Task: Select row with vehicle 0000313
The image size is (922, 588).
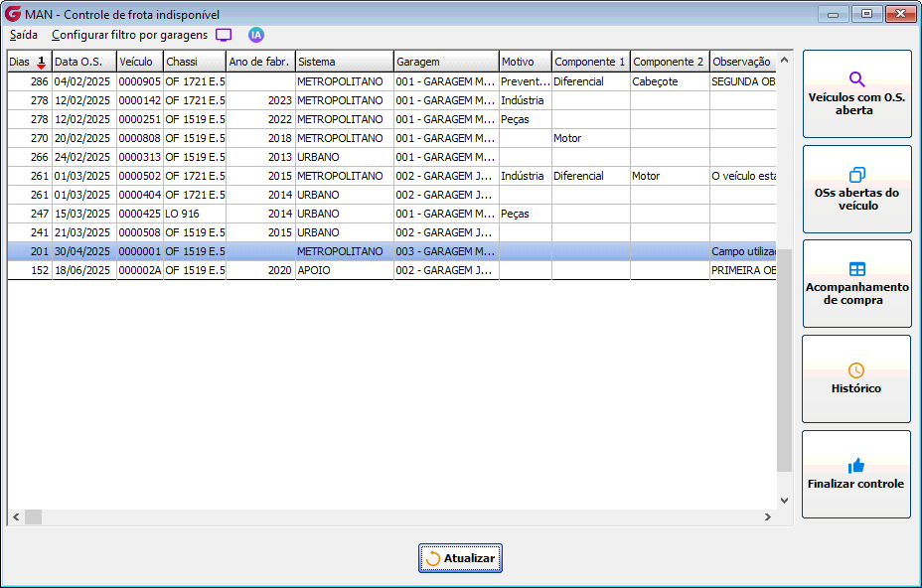Action: coord(391,157)
